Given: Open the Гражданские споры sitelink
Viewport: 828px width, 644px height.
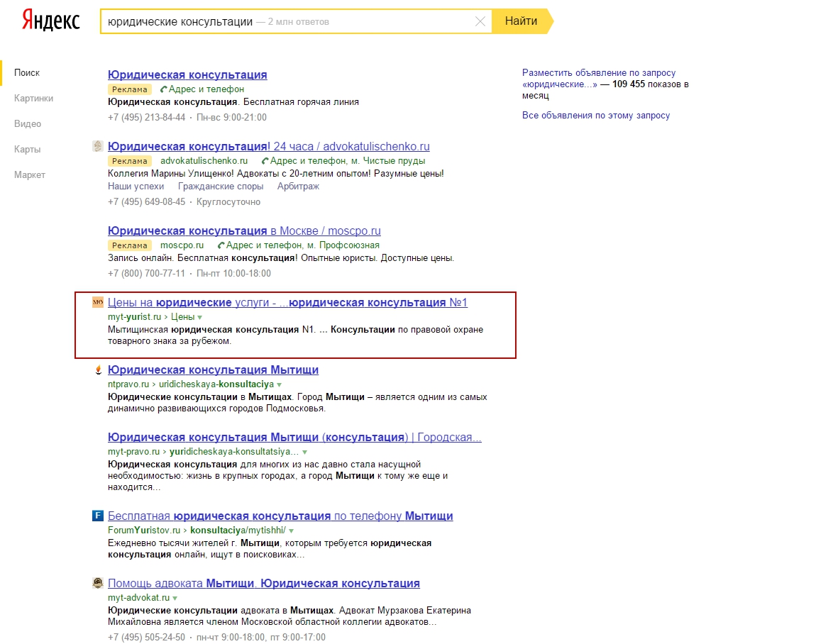Looking at the screenshot, I should coord(221,187).
